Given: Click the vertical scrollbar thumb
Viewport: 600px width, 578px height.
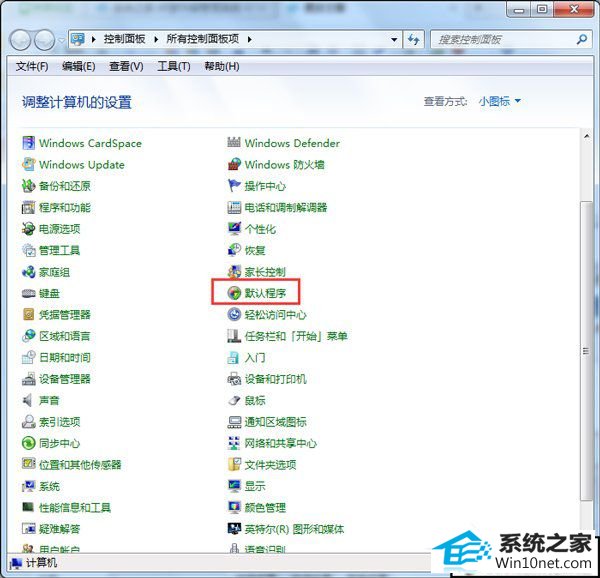Looking at the screenshot, I should pos(586,351).
